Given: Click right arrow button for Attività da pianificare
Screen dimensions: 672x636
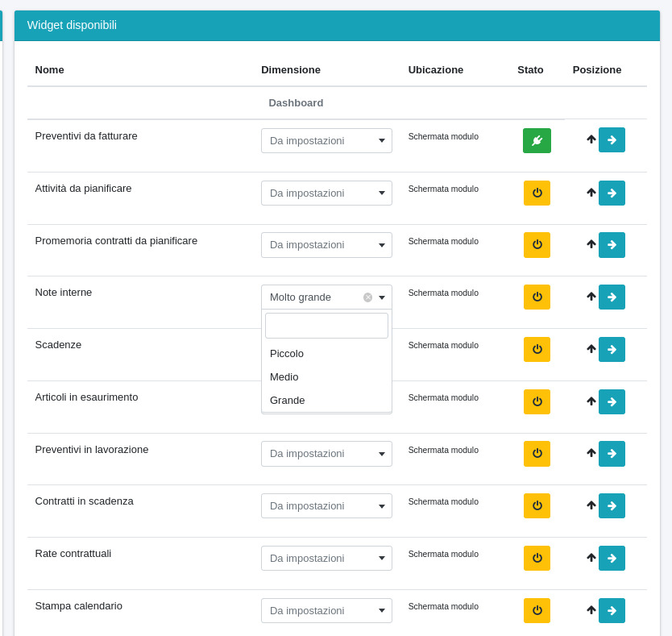Looking at the screenshot, I should pyautogui.click(x=612, y=193).
